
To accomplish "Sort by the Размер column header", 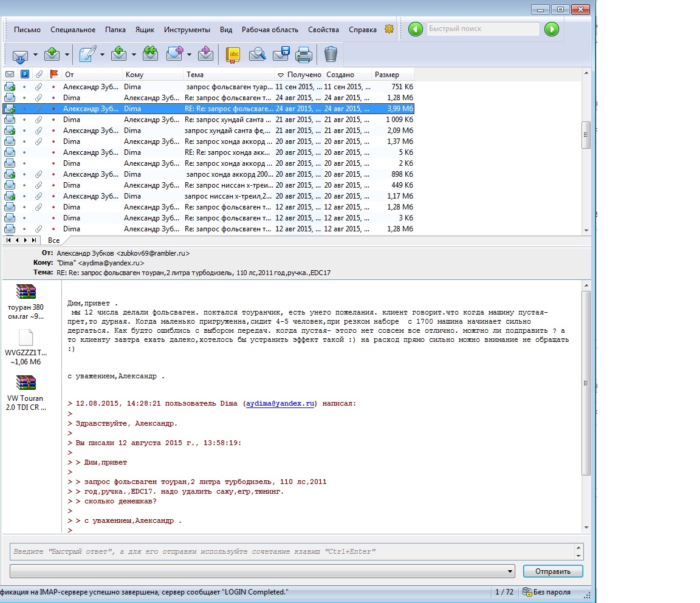I will coord(393,75).
